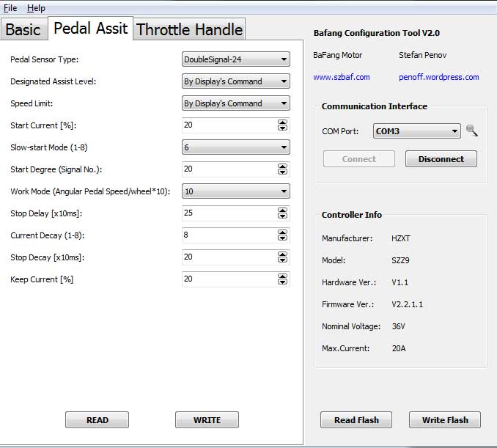Image resolution: width=497 pixels, height=448 pixels.
Task: Click the Start Current spinner arrows
Action: click(282, 125)
